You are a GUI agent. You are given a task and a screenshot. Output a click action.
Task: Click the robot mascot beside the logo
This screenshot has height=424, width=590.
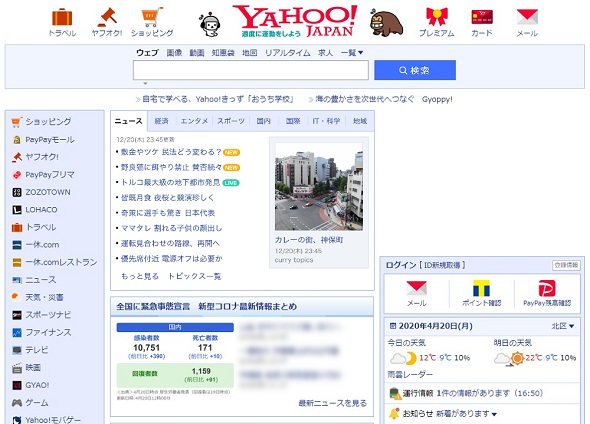click(x=210, y=25)
